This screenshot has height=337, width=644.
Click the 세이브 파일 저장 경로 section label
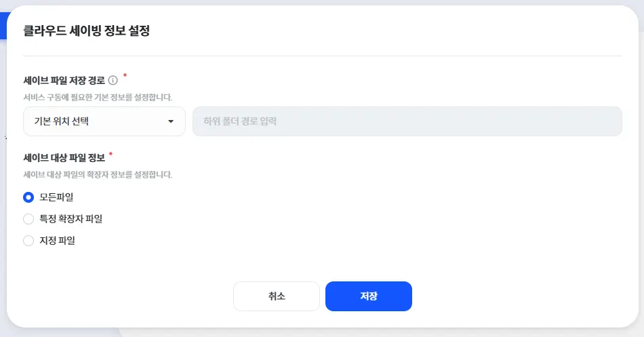click(64, 80)
